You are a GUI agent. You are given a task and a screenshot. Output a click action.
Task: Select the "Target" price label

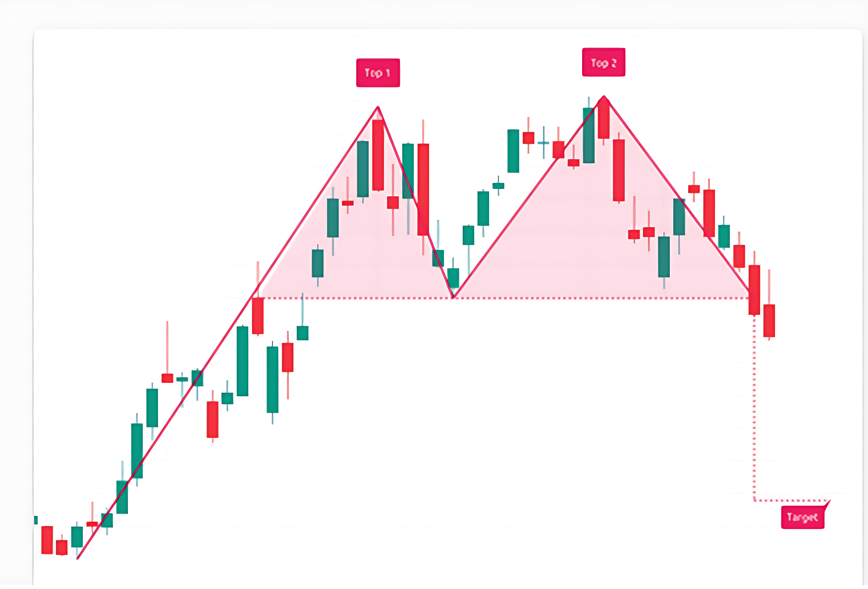tap(803, 518)
